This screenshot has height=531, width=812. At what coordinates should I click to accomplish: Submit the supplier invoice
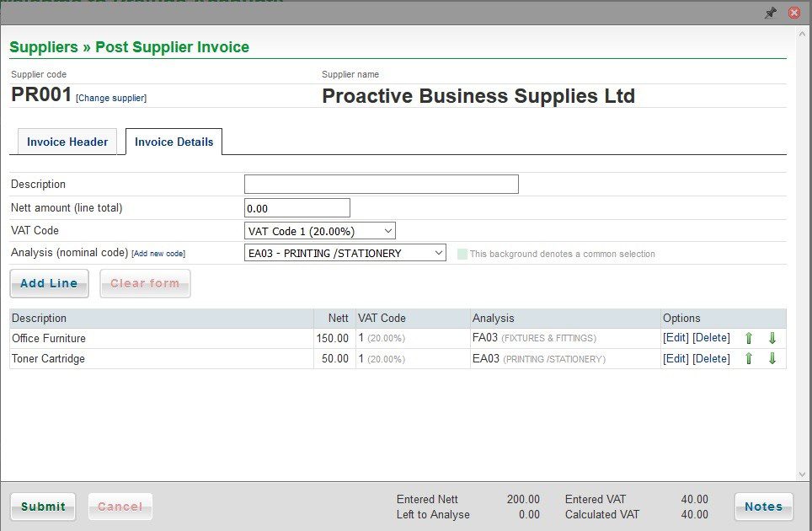[43, 507]
